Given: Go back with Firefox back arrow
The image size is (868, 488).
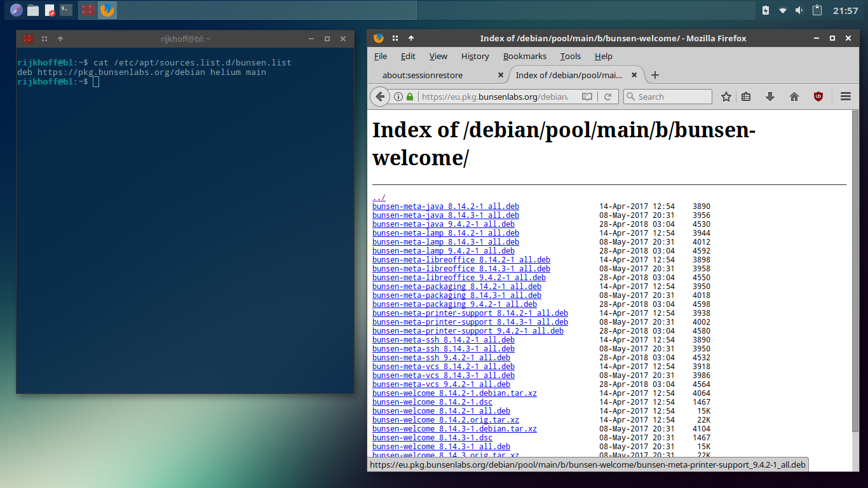Looking at the screenshot, I should [x=379, y=97].
